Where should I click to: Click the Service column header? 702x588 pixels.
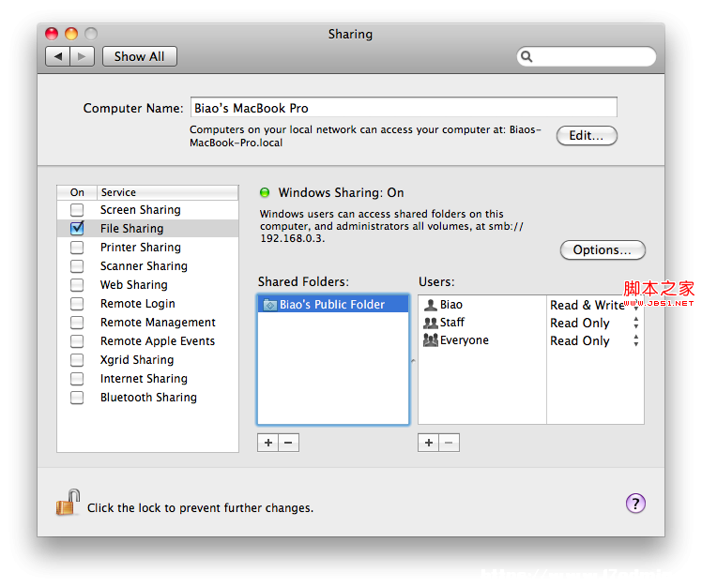[167, 192]
